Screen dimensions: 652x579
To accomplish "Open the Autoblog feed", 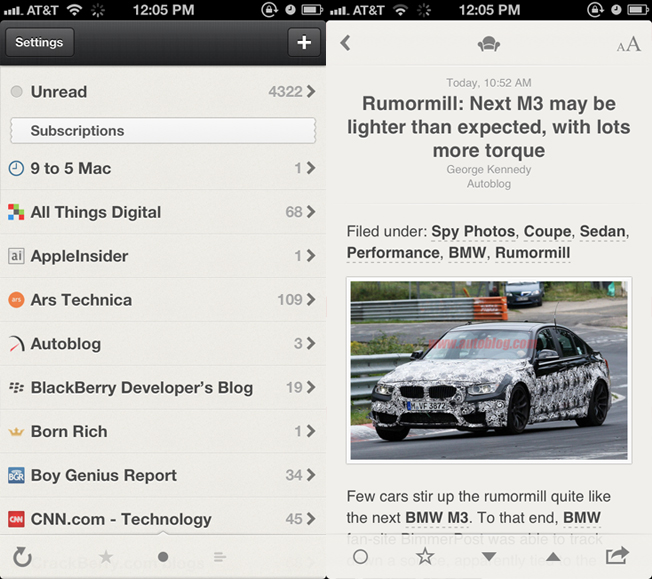I will click(x=163, y=344).
